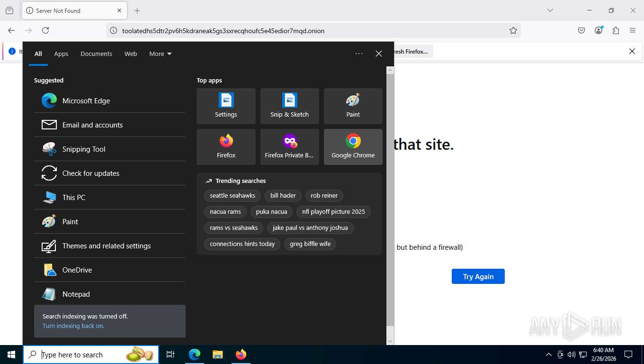The width and height of the screenshot is (644, 364).
Task: Dismiss the Firefox notification bar
Action: point(632,51)
